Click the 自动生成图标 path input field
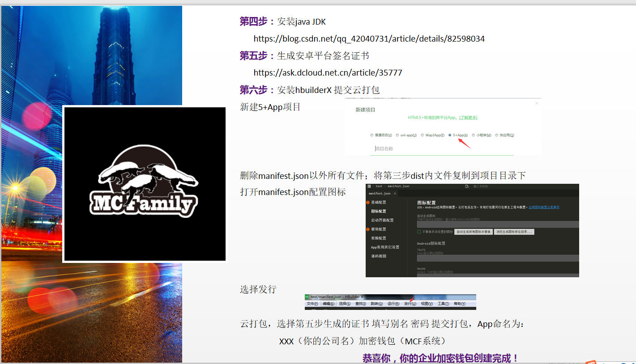636x364 pixels. [498, 224]
